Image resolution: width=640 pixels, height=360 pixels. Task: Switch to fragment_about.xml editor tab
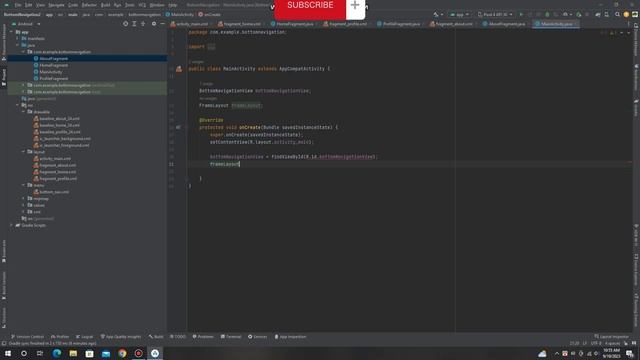click(x=451, y=24)
